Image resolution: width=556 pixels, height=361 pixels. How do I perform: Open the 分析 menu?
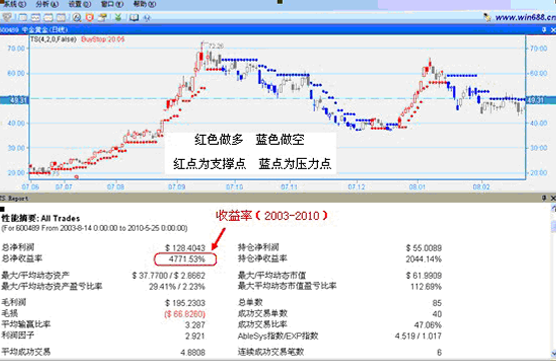pyautogui.click(x=47, y=4)
